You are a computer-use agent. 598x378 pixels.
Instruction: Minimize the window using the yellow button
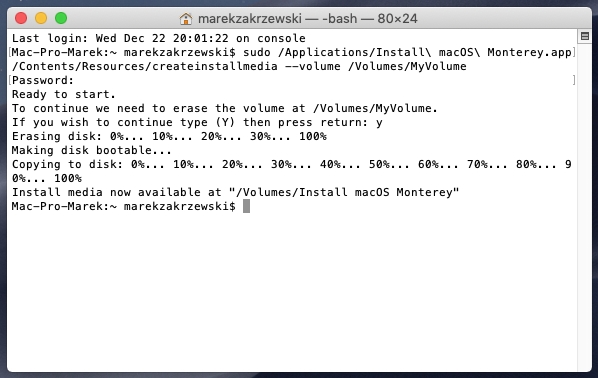(41, 18)
